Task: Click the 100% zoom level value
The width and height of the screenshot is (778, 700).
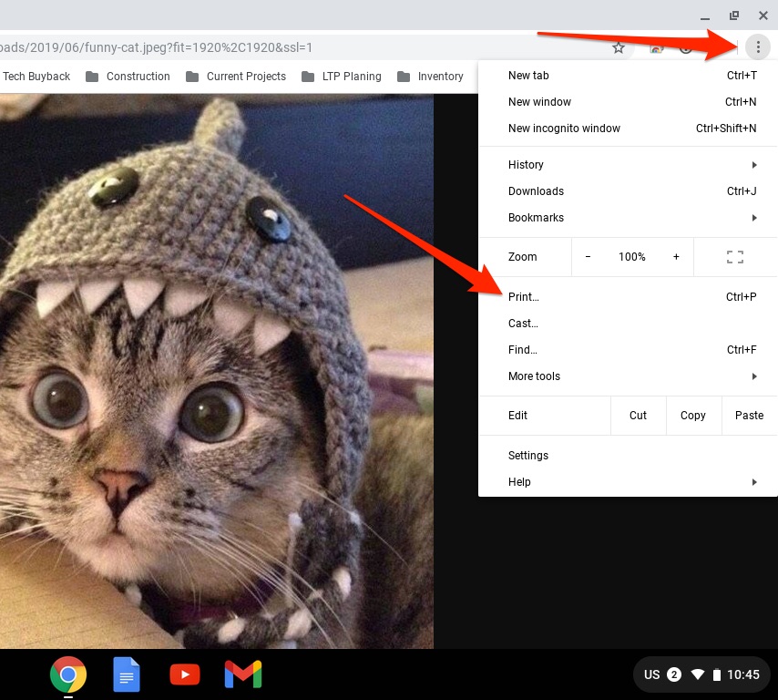Action: point(631,257)
